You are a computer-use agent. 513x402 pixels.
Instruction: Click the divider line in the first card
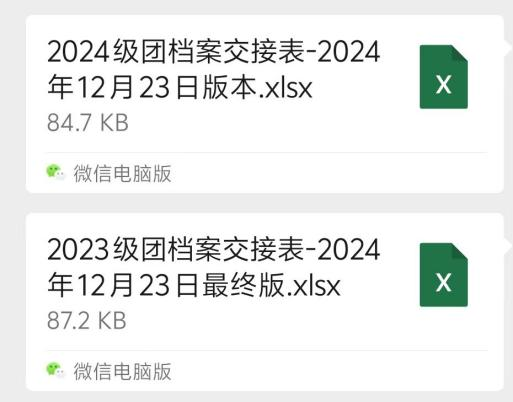[267, 153]
